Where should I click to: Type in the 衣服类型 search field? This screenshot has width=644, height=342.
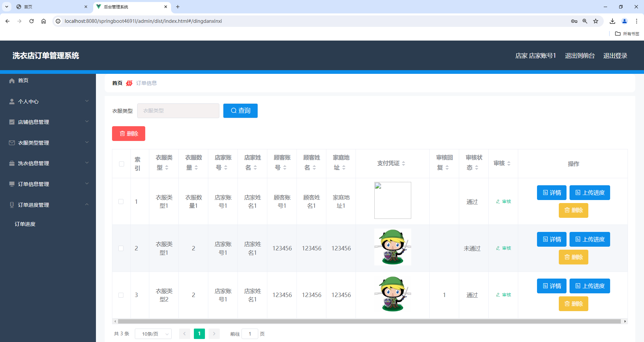coord(178,110)
